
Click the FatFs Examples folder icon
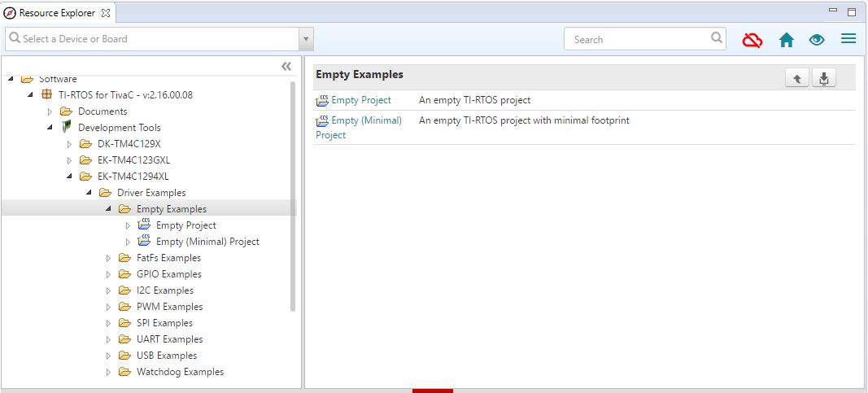124,258
